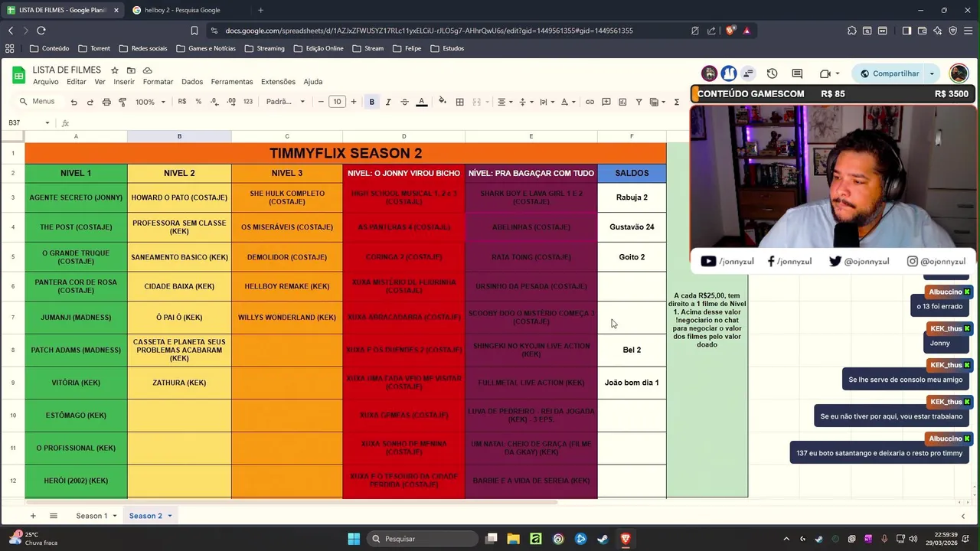Open the zoom 100% dropdown
The image size is (980, 551).
tap(150, 102)
